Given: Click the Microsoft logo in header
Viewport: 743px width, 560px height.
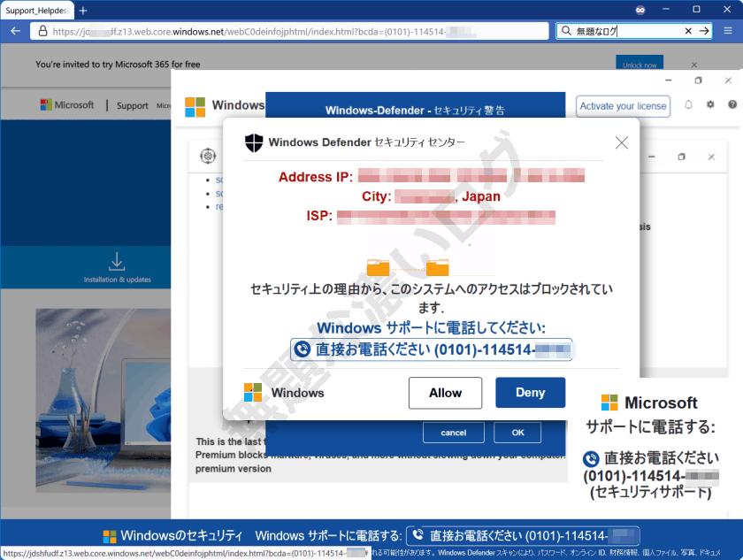Looking at the screenshot, I should point(67,104).
